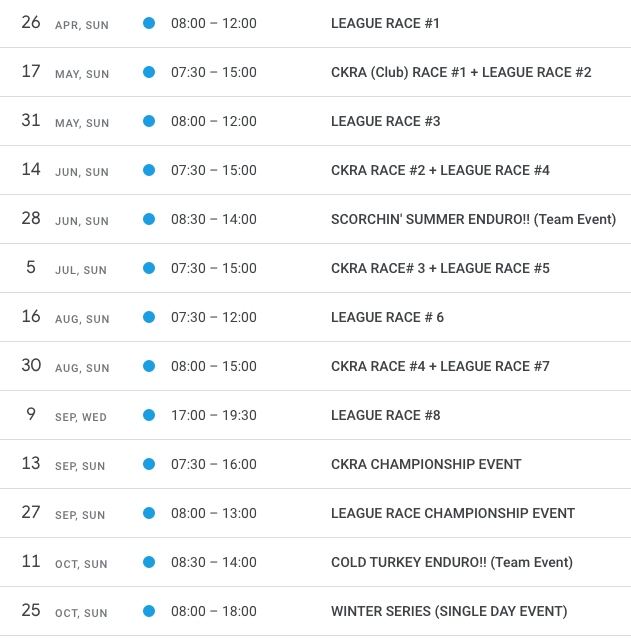Click the 08:30 – 14:00 time on 28 Jun
This screenshot has height=642, width=631.
[x=214, y=219]
